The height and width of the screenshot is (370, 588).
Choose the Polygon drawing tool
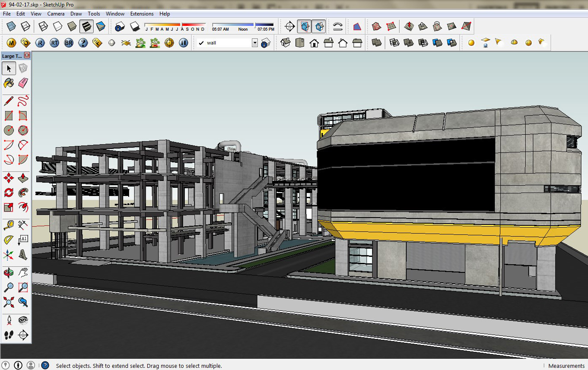pos(23,130)
